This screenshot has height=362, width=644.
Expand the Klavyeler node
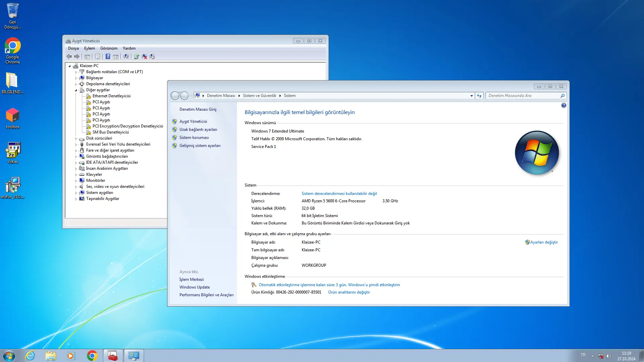[76, 174]
